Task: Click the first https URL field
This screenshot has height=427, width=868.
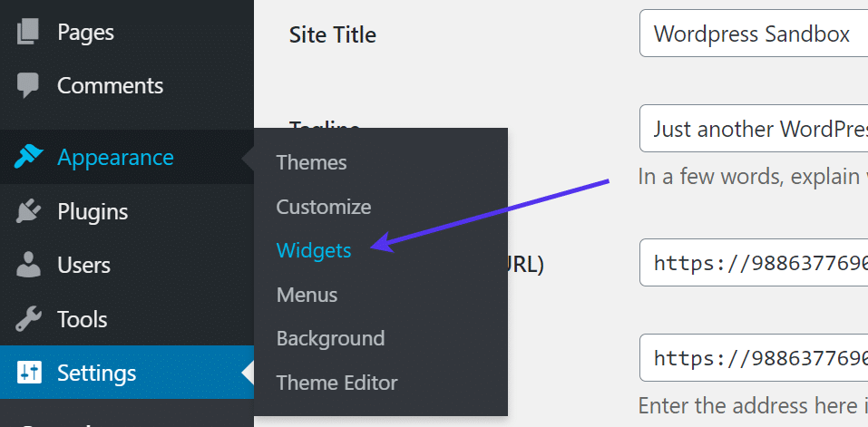Action: (x=753, y=263)
